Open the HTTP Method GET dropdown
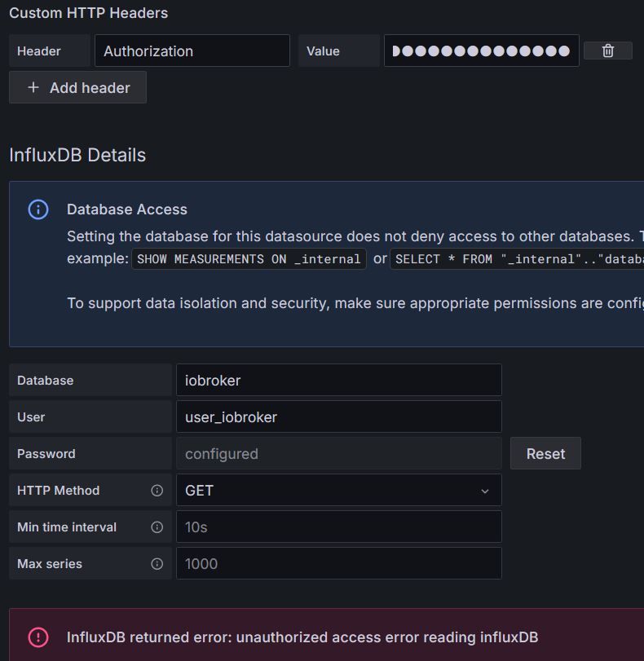 [337, 491]
